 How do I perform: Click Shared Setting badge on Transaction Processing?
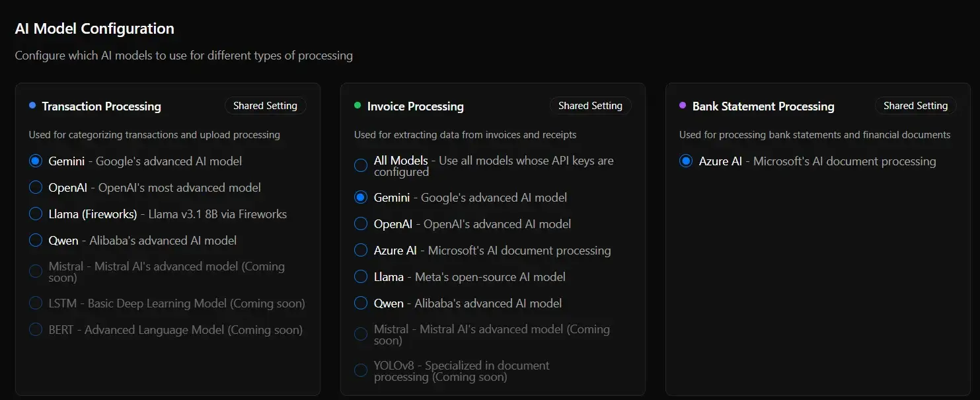(x=265, y=106)
